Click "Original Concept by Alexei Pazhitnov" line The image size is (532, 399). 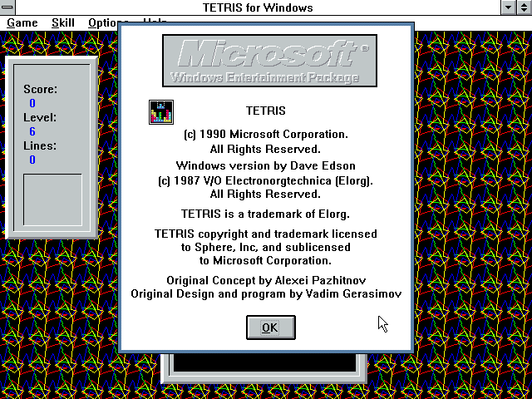[x=266, y=281]
